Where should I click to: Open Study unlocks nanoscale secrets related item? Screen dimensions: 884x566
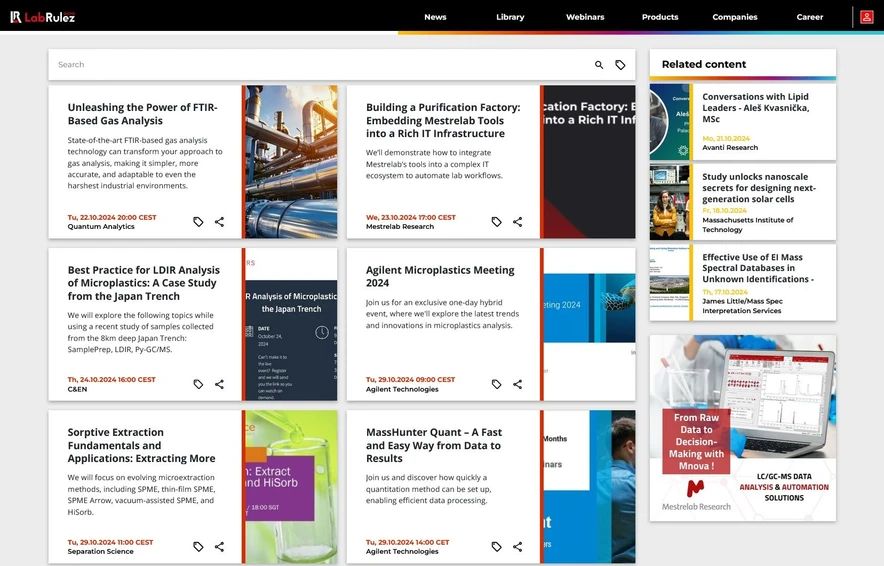tap(759, 188)
